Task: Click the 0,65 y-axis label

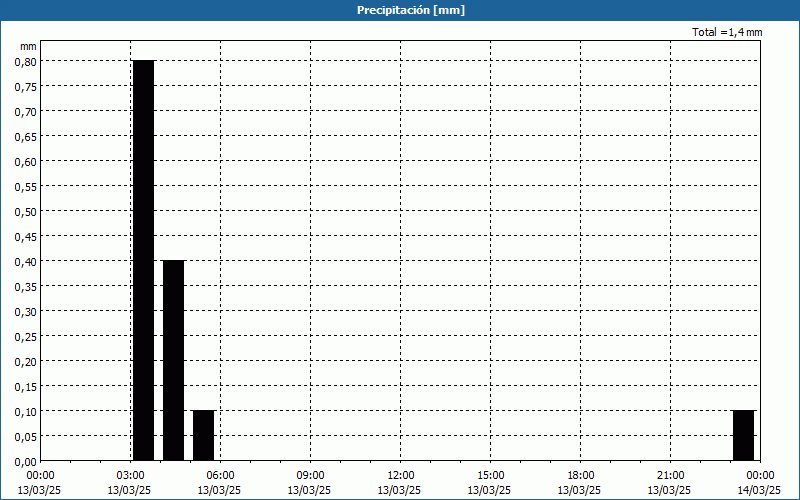Action: click(x=26, y=137)
